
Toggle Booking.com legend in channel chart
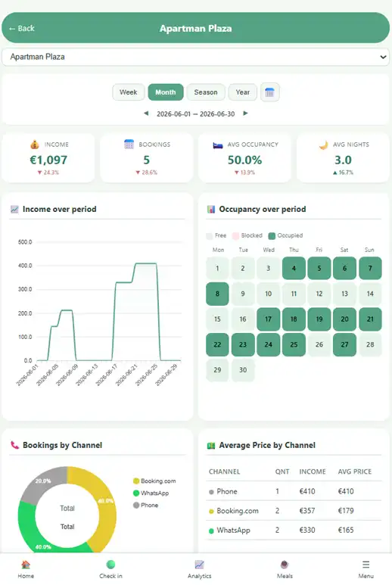coord(154,481)
